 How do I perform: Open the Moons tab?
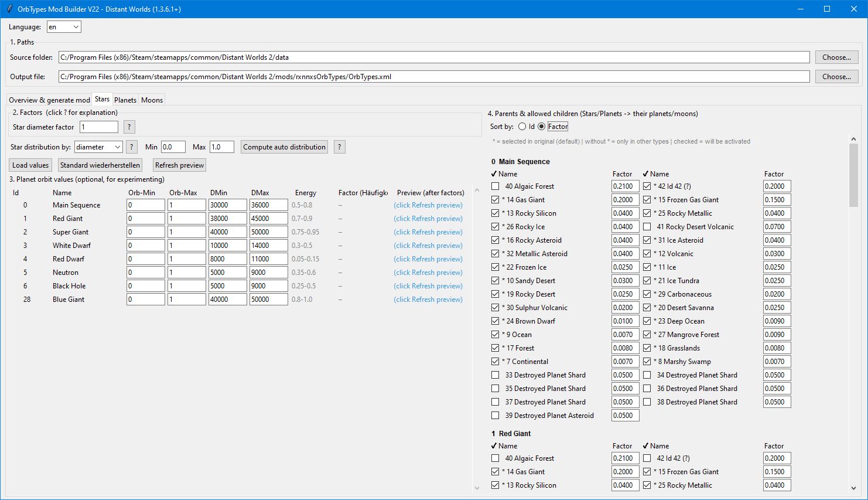[152, 100]
